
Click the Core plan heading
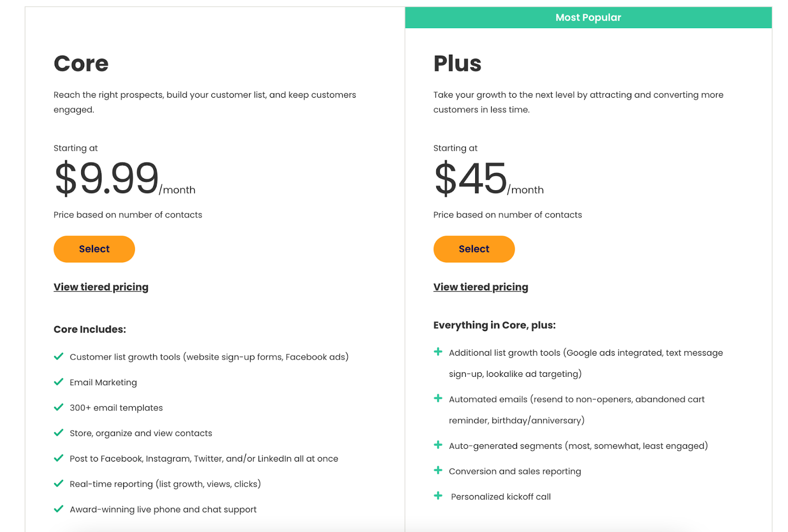click(x=81, y=64)
